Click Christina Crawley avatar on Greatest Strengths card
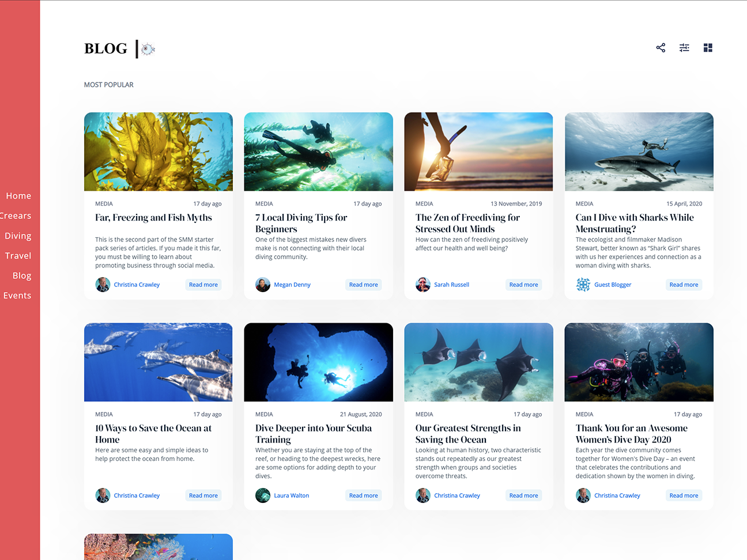Viewport: 747px width, 560px height. [x=423, y=495]
